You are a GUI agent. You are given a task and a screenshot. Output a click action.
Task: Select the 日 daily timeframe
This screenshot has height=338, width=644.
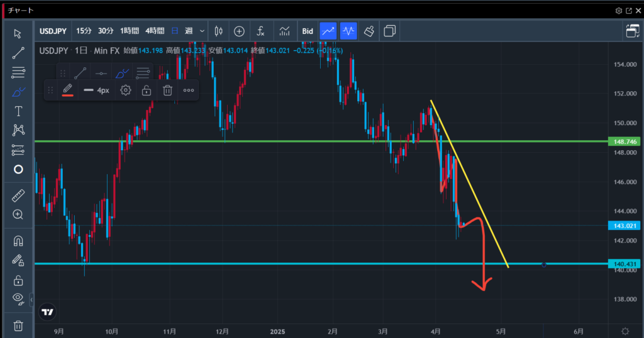click(x=175, y=31)
